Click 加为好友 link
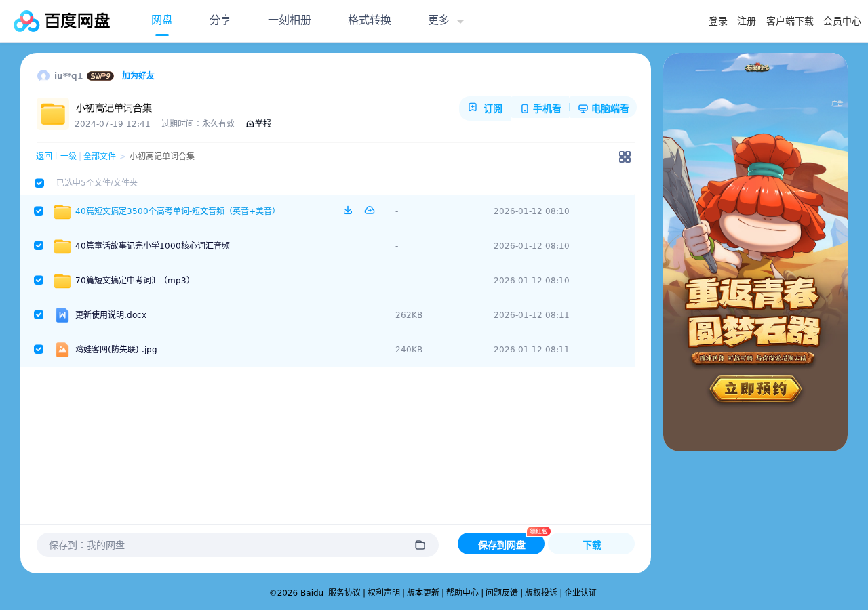Image resolution: width=868 pixels, height=610 pixels. pos(138,76)
